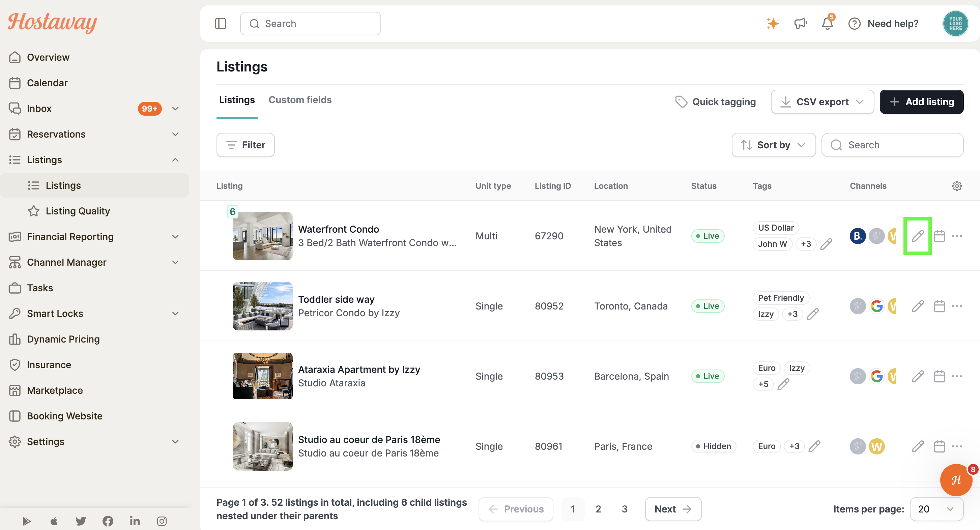Open the Twitter link in footer
Screen dimensions: 980x530
pyautogui.click(x=81, y=521)
